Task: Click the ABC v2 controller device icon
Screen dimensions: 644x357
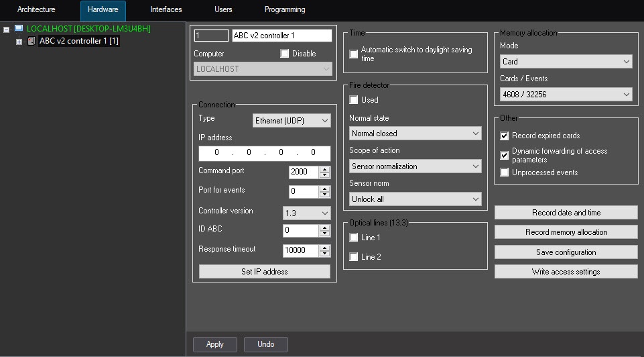Action: pos(31,42)
